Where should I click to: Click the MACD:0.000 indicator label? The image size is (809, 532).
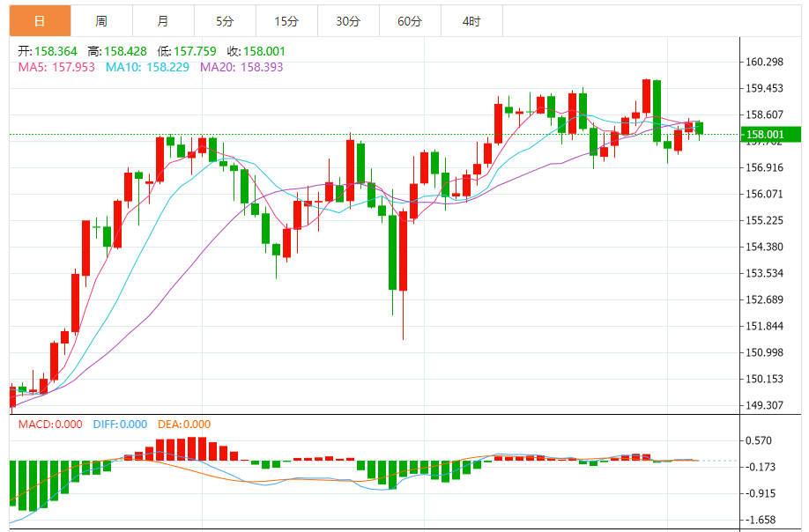click(x=50, y=425)
